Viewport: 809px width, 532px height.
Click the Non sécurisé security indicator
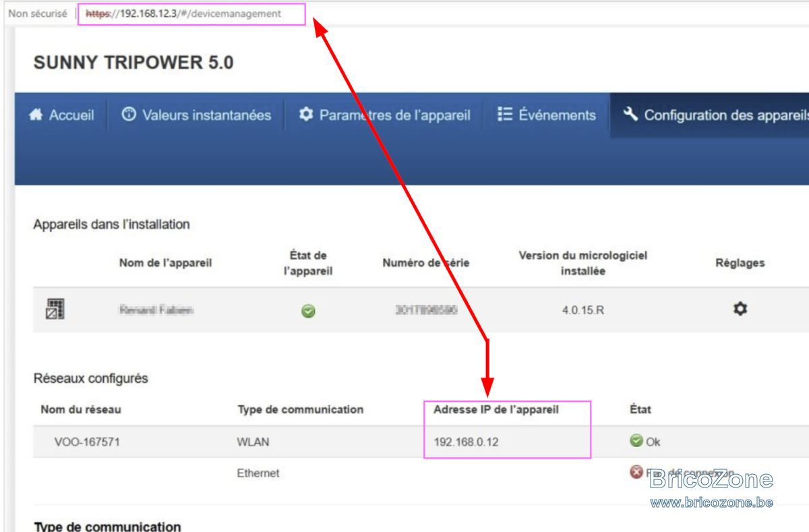(x=38, y=13)
